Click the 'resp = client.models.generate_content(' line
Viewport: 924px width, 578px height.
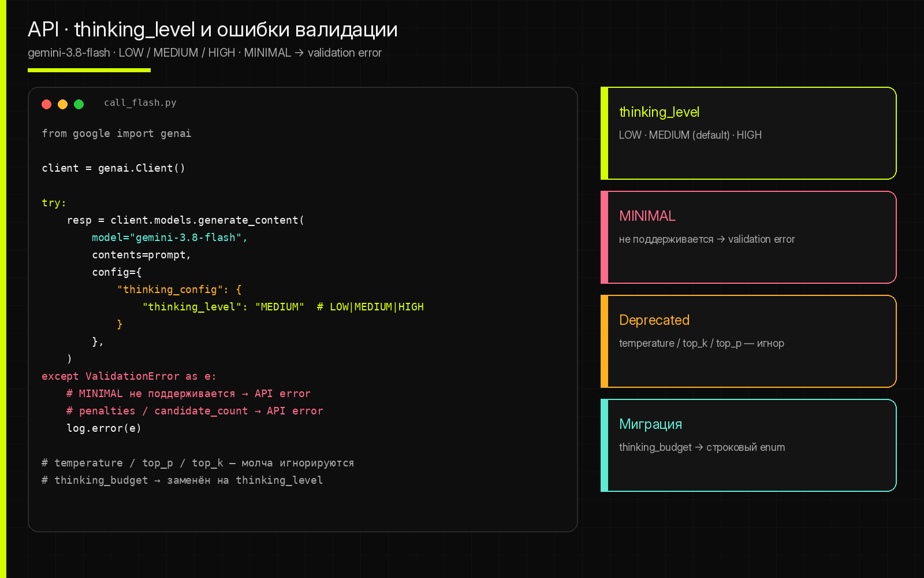coord(185,220)
